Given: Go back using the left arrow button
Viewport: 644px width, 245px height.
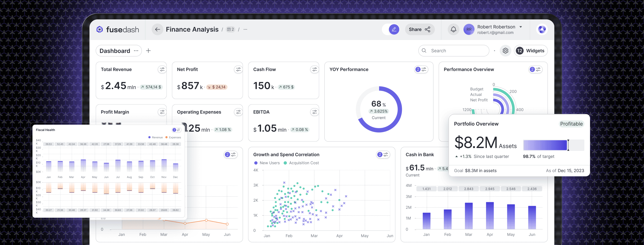Looking at the screenshot, I should tap(157, 30).
